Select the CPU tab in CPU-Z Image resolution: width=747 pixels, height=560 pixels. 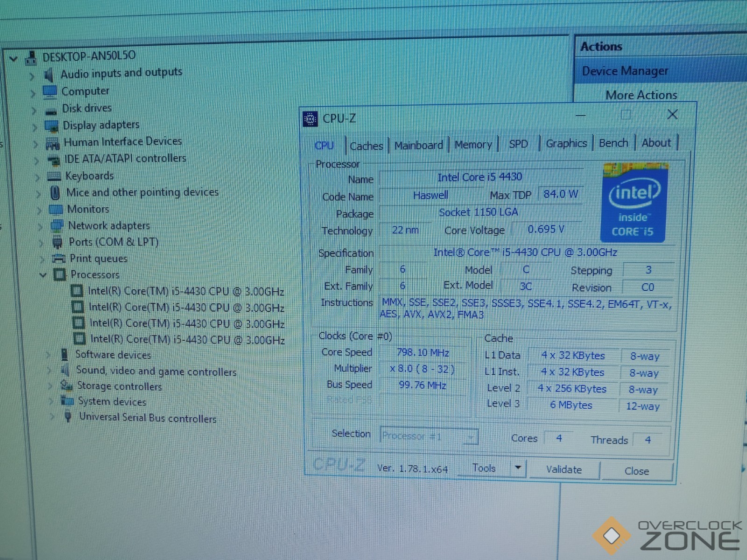tap(324, 145)
